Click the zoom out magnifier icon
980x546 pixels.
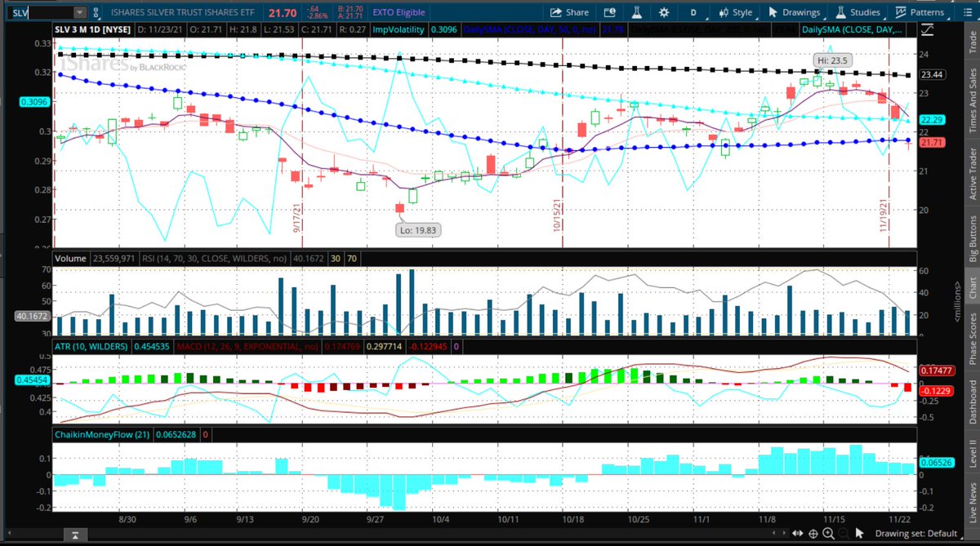[x=844, y=534]
